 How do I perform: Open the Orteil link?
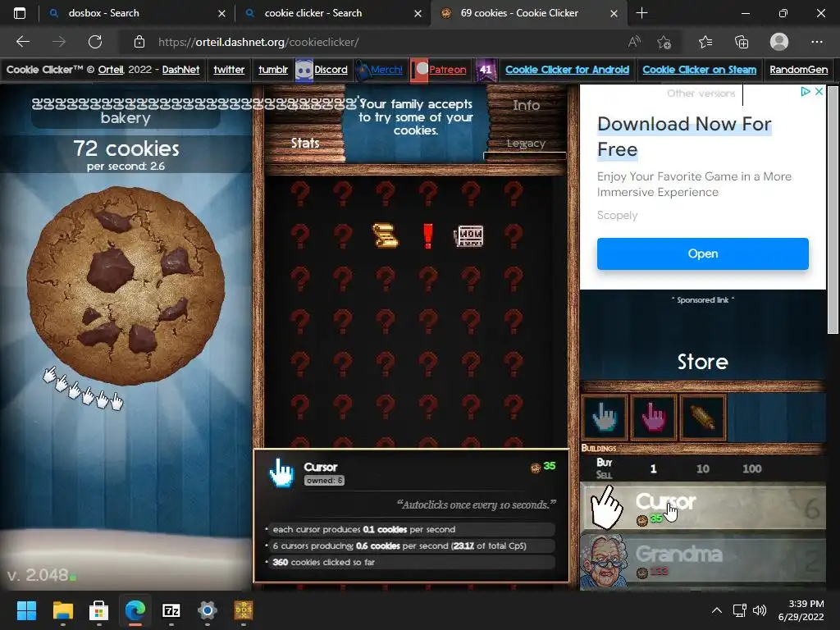tap(111, 70)
